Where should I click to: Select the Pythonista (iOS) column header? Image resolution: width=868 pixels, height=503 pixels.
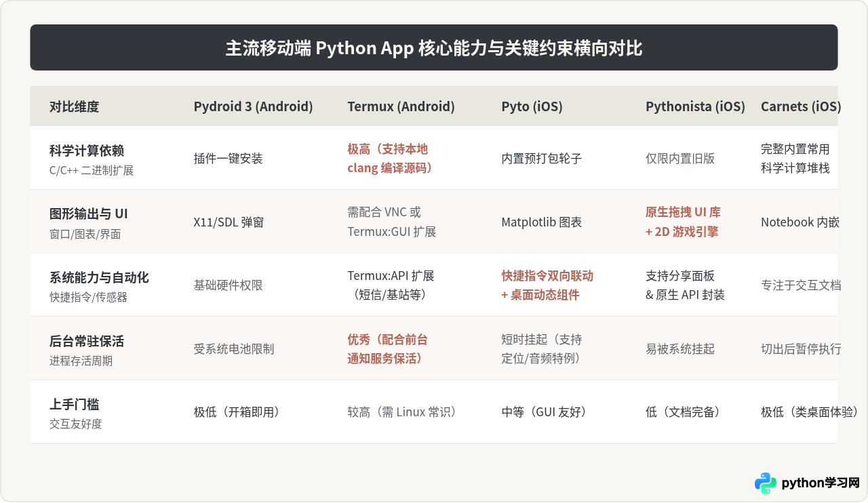pyautogui.click(x=695, y=106)
